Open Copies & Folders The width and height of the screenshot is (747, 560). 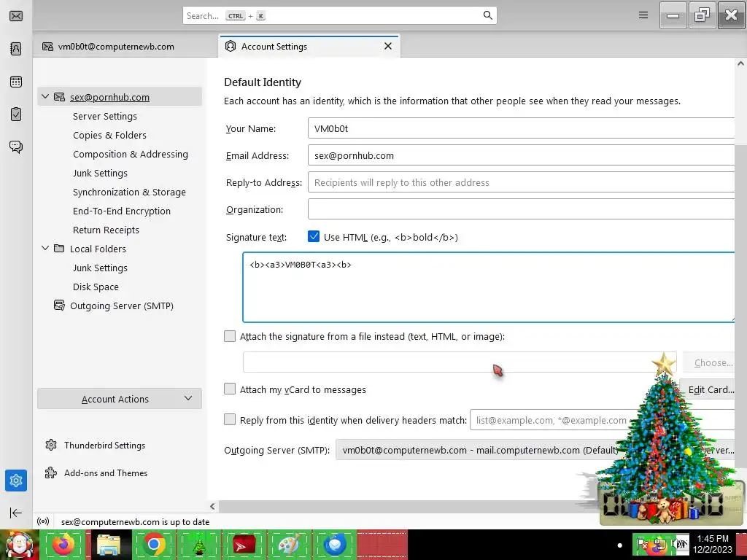tap(109, 135)
